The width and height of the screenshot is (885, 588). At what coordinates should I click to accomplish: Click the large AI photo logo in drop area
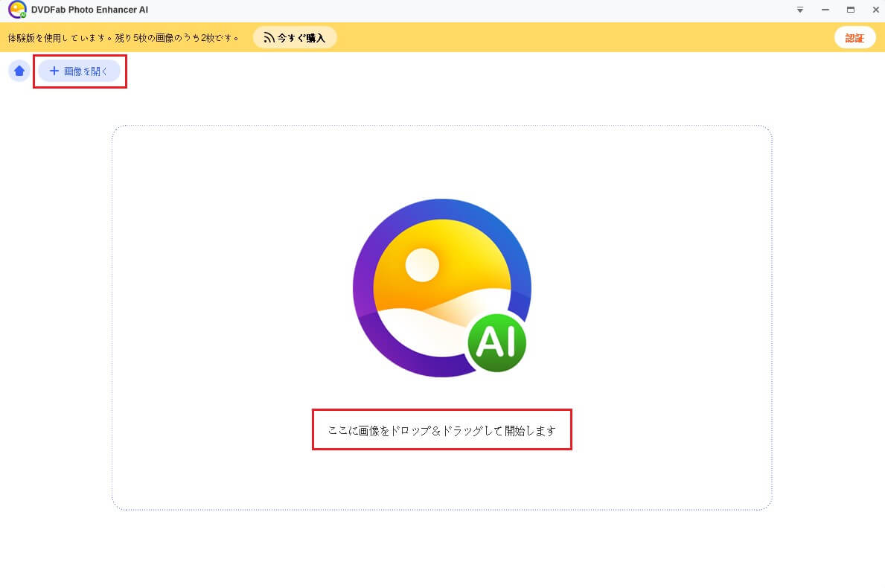[442, 288]
